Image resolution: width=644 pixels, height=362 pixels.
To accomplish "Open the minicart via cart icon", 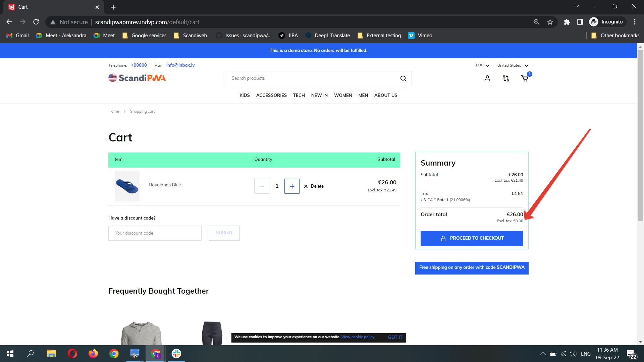I will (525, 78).
